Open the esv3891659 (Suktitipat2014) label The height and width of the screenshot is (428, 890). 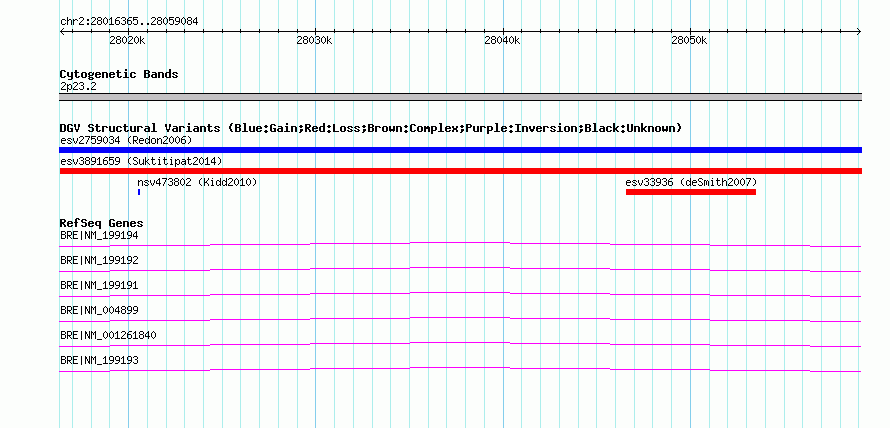tap(141, 161)
